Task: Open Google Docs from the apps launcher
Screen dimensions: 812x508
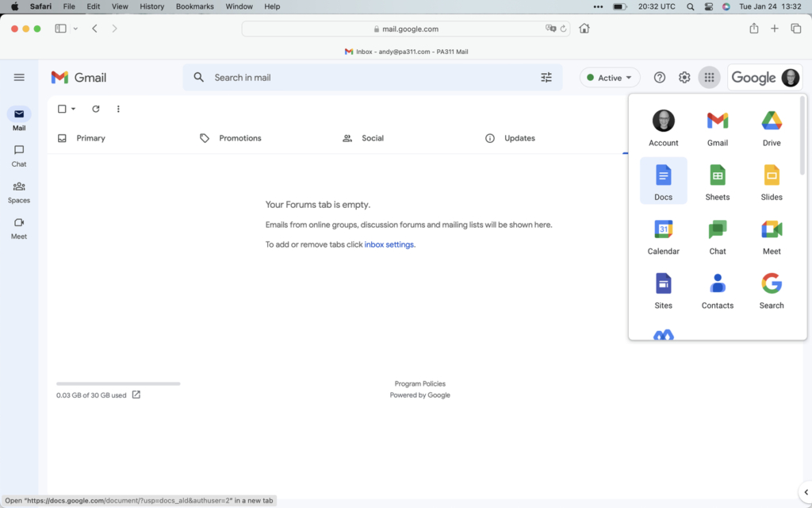Action: pyautogui.click(x=663, y=181)
